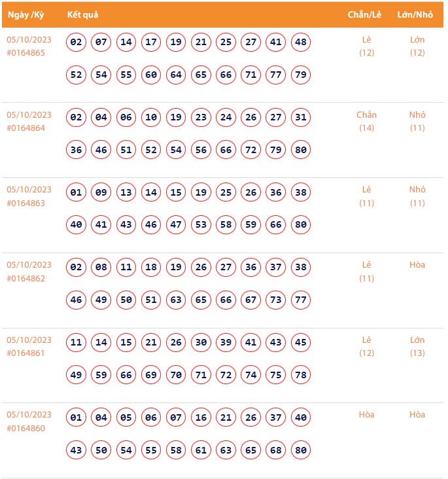The width and height of the screenshot is (448, 479).
Task: Select ball 79 in draw #0164865
Action: coord(301,75)
